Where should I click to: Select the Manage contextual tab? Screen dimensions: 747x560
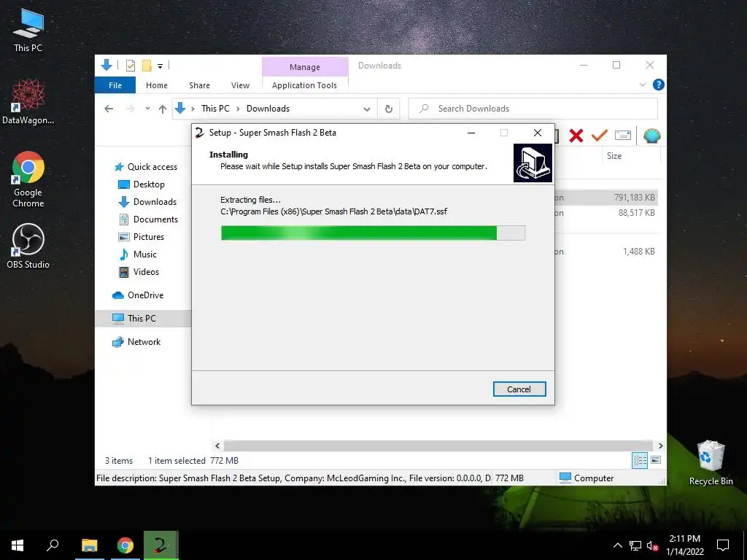305,67
